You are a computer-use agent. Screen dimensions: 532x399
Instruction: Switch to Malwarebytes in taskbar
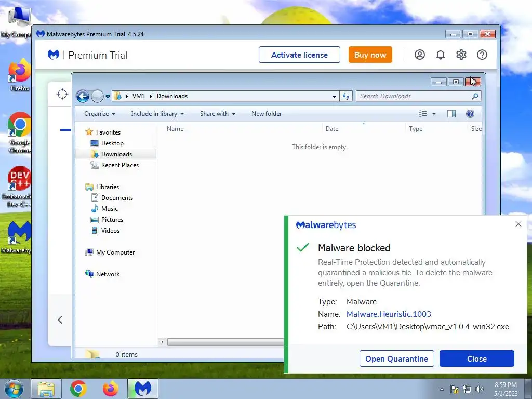143,389
